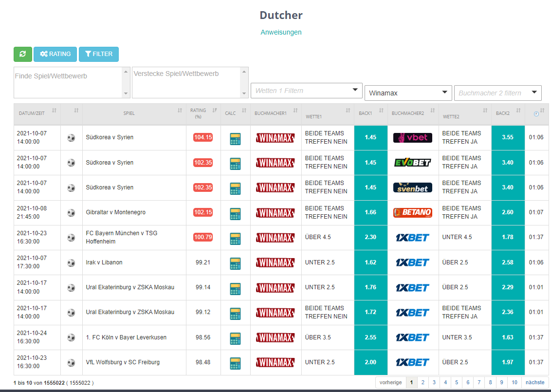Focus the Finde Spiel/Wettbewerb field
The image size is (551, 392).
tap(72, 83)
